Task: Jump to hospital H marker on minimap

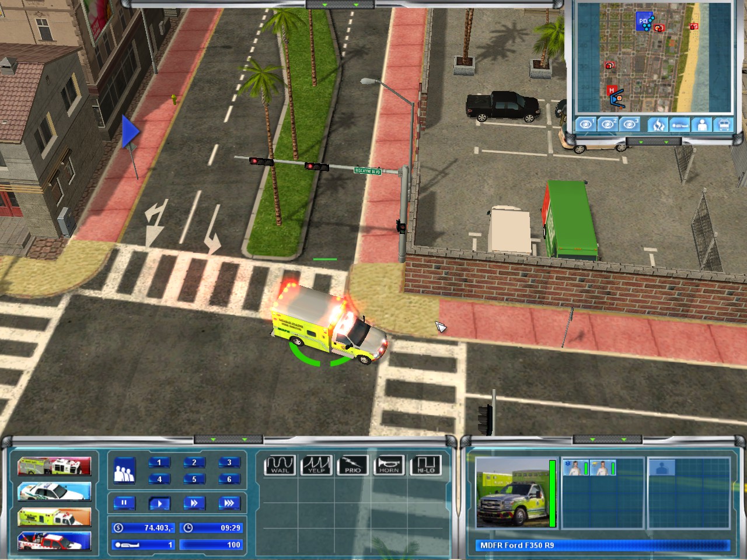Action: pyautogui.click(x=612, y=90)
